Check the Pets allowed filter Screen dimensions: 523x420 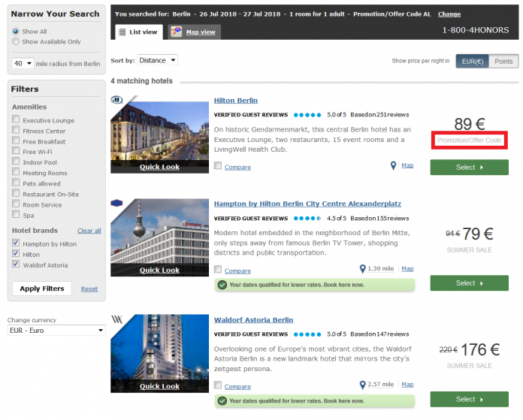(x=16, y=183)
